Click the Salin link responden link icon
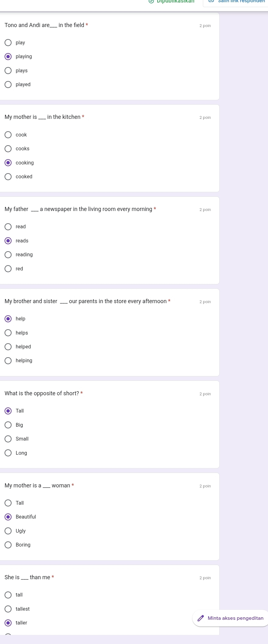 [211, 1]
